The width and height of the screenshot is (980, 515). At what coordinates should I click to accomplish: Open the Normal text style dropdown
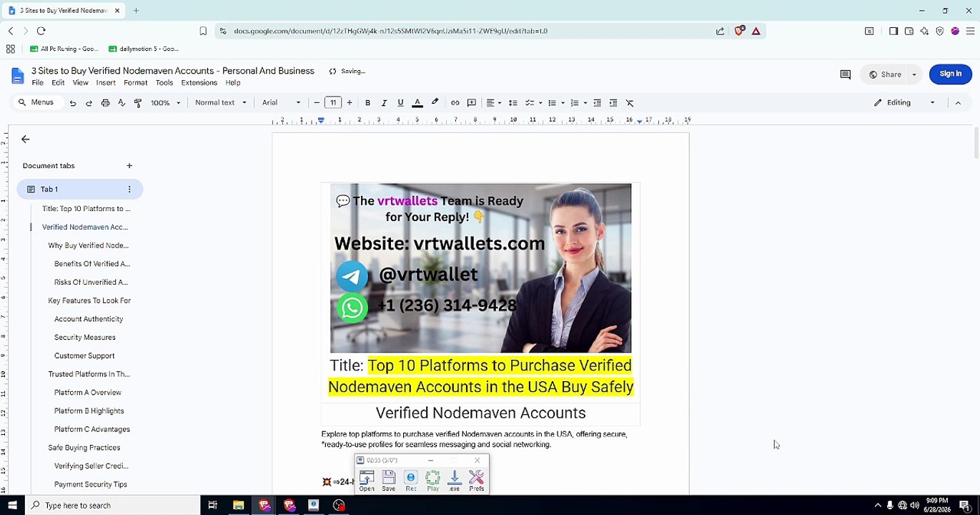coord(221,103)
